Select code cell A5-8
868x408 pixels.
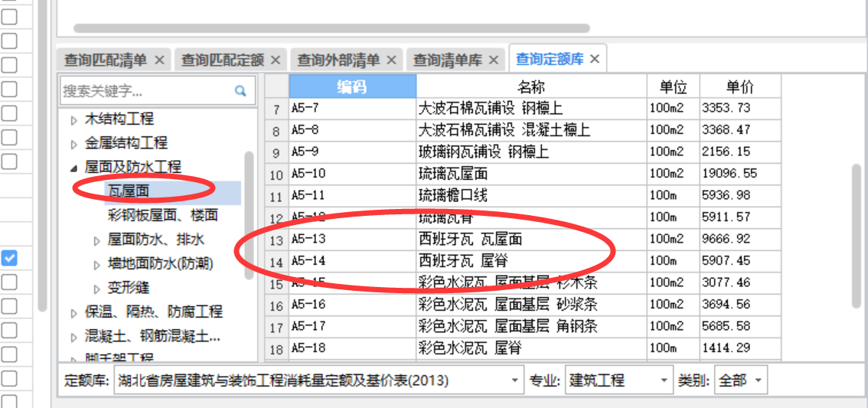(353, 130)
